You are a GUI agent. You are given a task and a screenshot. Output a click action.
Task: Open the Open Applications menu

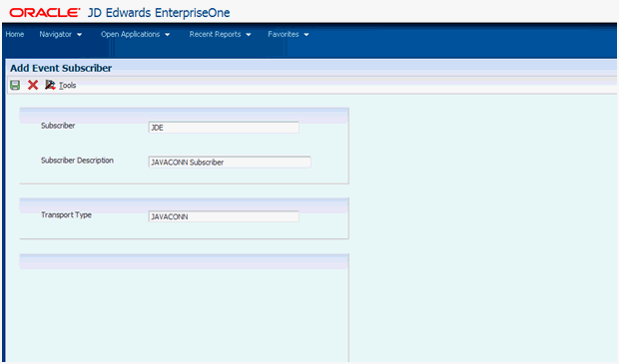click(x=130, y=34)
